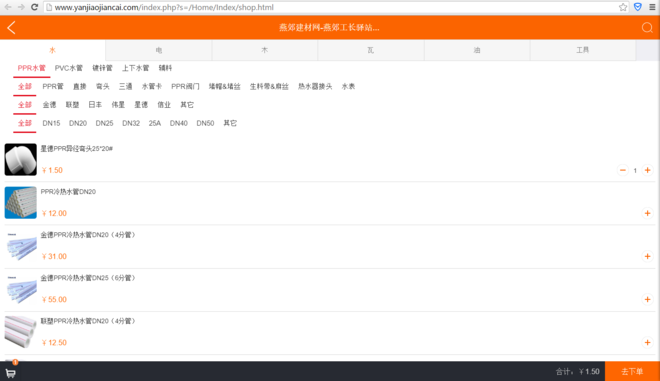The width and height of the screenshot is (660, 381).
Task: Click the orange back arrow icon
Action: (11, 28)
